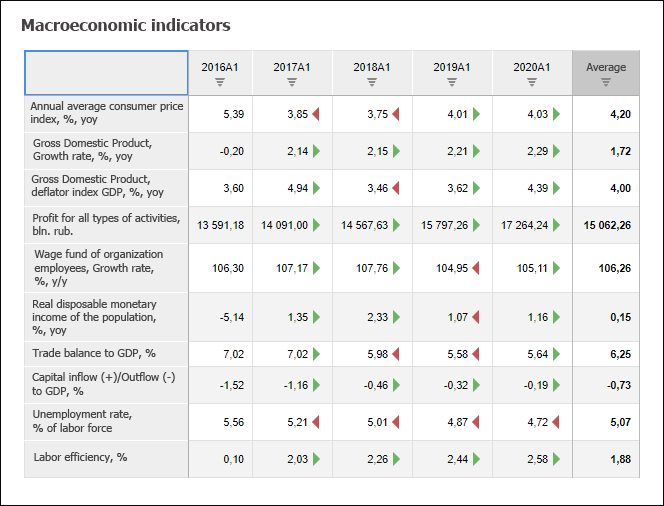Click green up arrow beside 1,35
Viewport: 664px width, 506px height.
point(316,317)
